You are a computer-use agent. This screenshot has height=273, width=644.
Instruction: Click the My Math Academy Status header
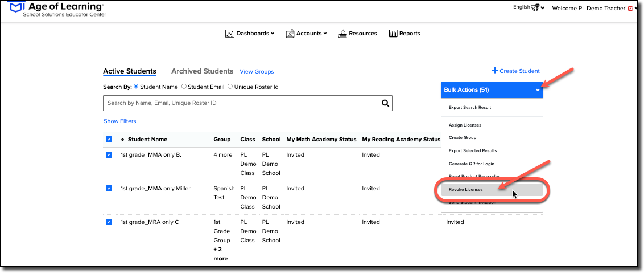click(321, 140)
